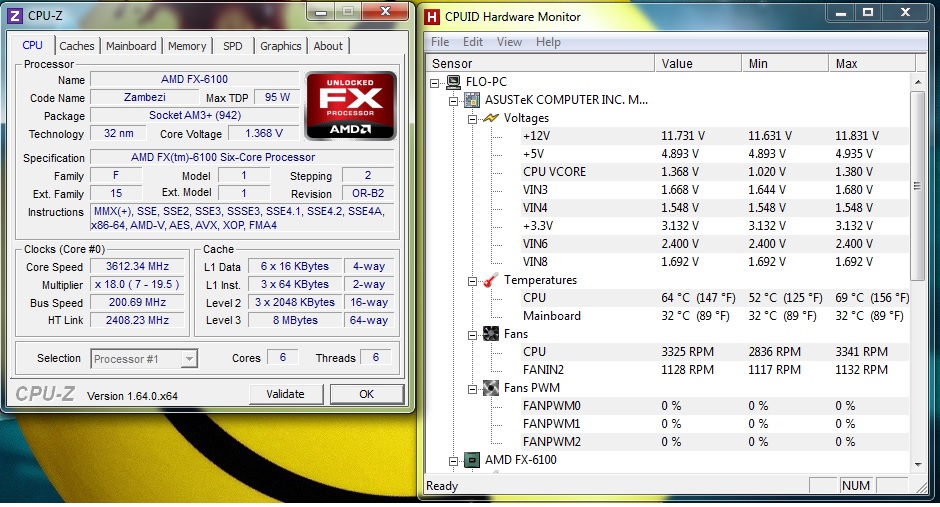Select the FANPWM1 row
The width and height of the screenshot is (940, 507).
715,424
